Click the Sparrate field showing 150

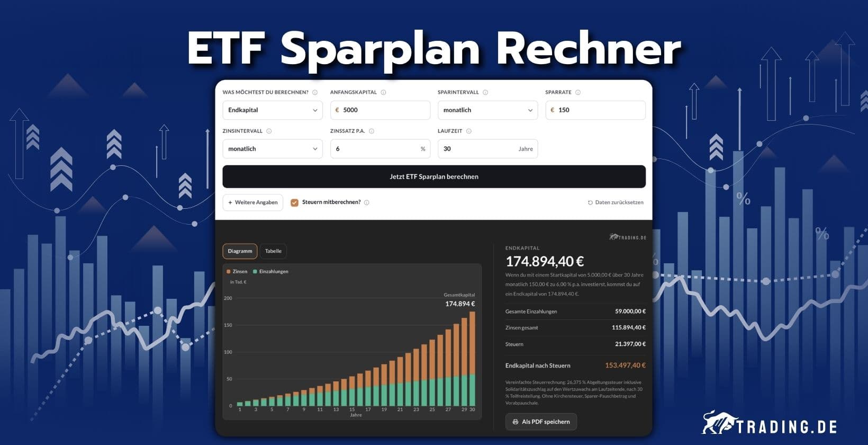coord(595,110)
